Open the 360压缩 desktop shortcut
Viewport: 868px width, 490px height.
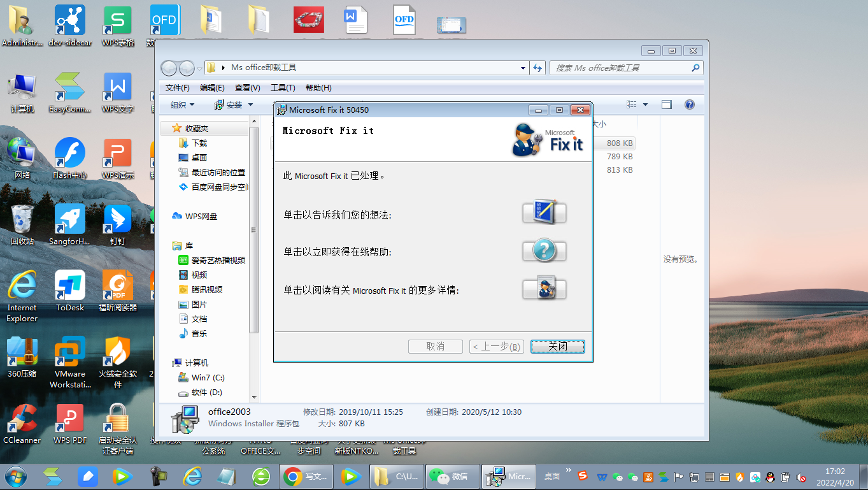(x=22, y=357)
